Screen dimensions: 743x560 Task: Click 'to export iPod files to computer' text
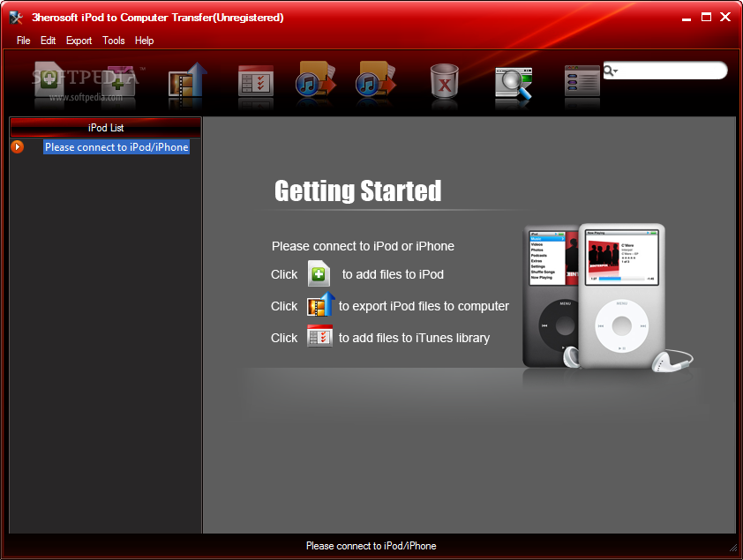(x=424, y=306)
